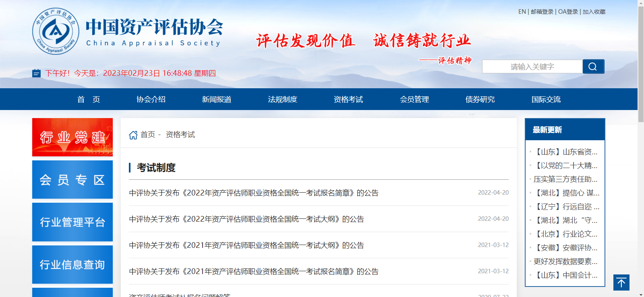Open 债券研究 navigation item
644x297 pixels.
pos(480,100)
